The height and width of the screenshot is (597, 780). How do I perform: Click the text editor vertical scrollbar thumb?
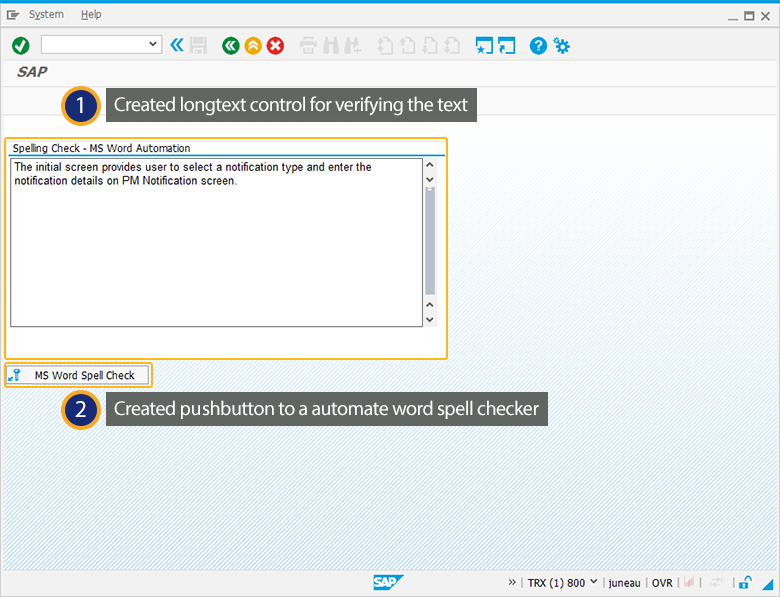(x=430, y=241)
